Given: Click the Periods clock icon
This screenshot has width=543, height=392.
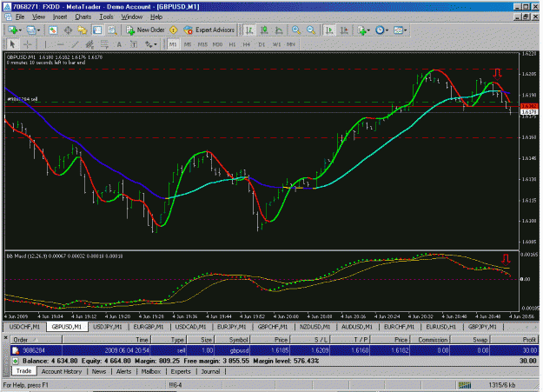Looking at the screenshot, I should point(380,30).
